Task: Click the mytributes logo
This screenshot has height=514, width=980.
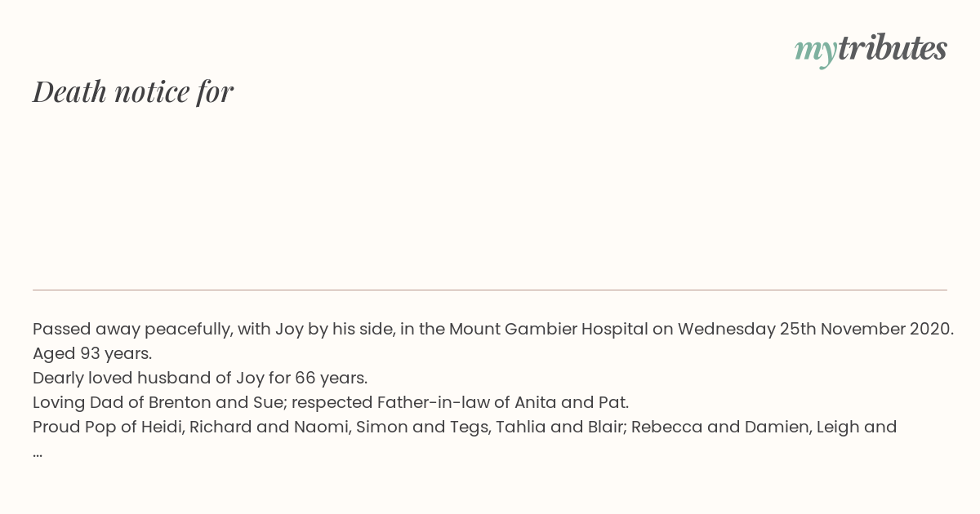Action: pyautogui.click(x=871, y=49)
